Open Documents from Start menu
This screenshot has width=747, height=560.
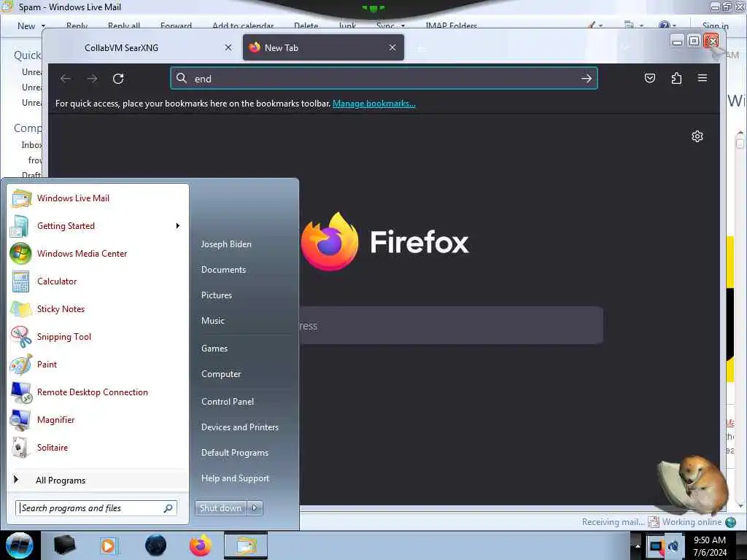tap(223, 270)
